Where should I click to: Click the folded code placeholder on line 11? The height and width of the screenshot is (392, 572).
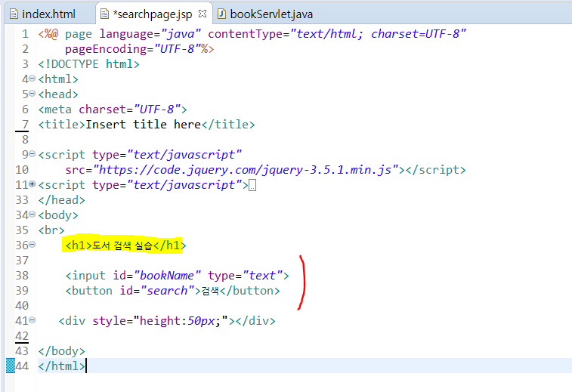coord(252,186)
